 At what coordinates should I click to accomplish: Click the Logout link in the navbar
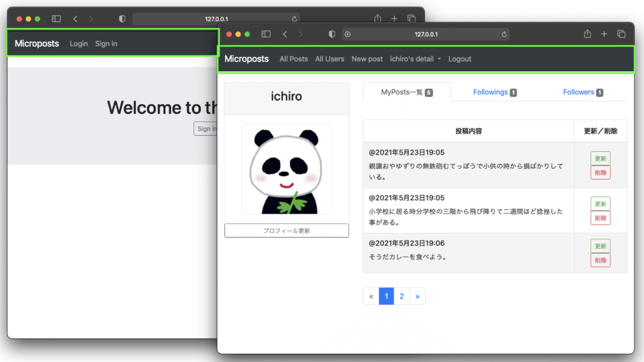(459, 59)
